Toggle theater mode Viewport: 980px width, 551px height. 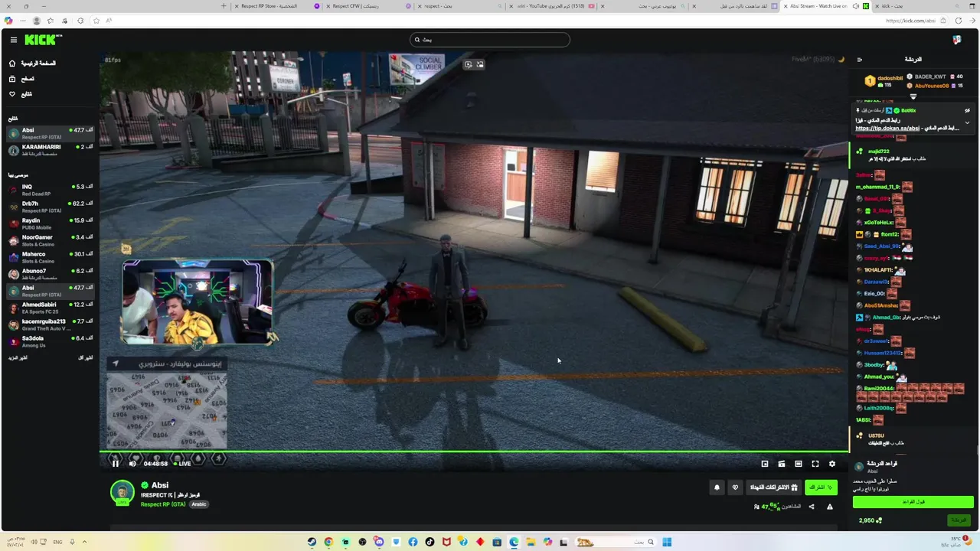click(x=799, y=464)
